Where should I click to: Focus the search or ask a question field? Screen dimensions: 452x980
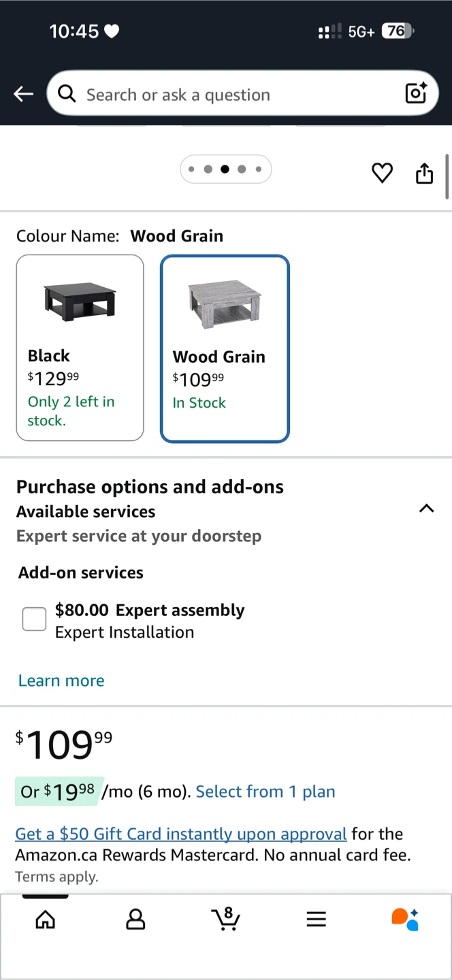click(x=242, y=93)
